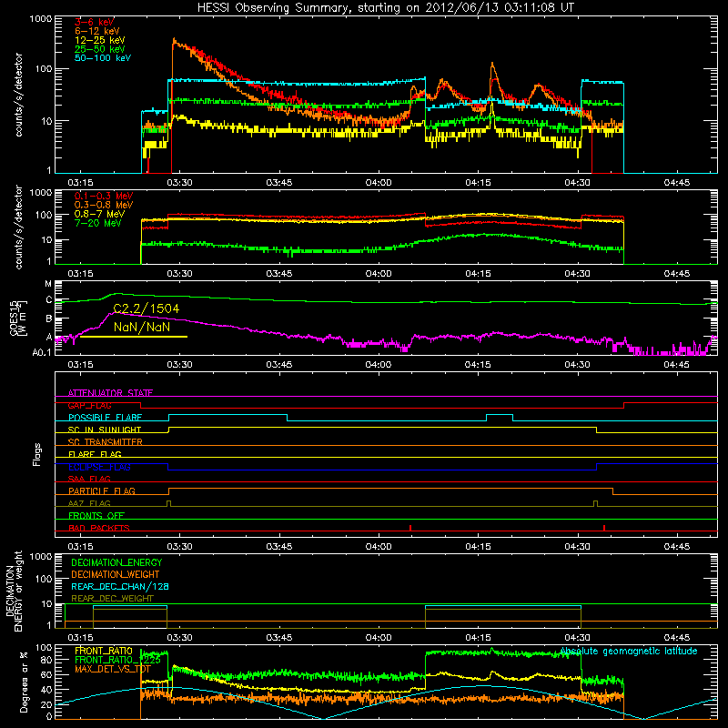
Task: Click the 04:15 tick label under the decimation panel
Action: point(478,638)
